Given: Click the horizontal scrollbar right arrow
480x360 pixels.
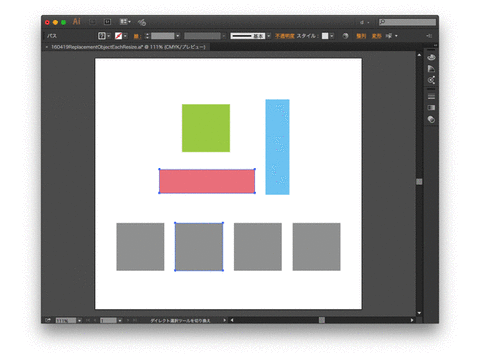Looking at the screenshot, I should coord(412,320).
